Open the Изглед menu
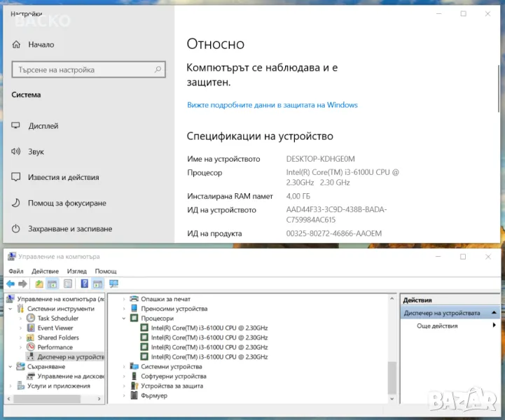 pos(76,271)
